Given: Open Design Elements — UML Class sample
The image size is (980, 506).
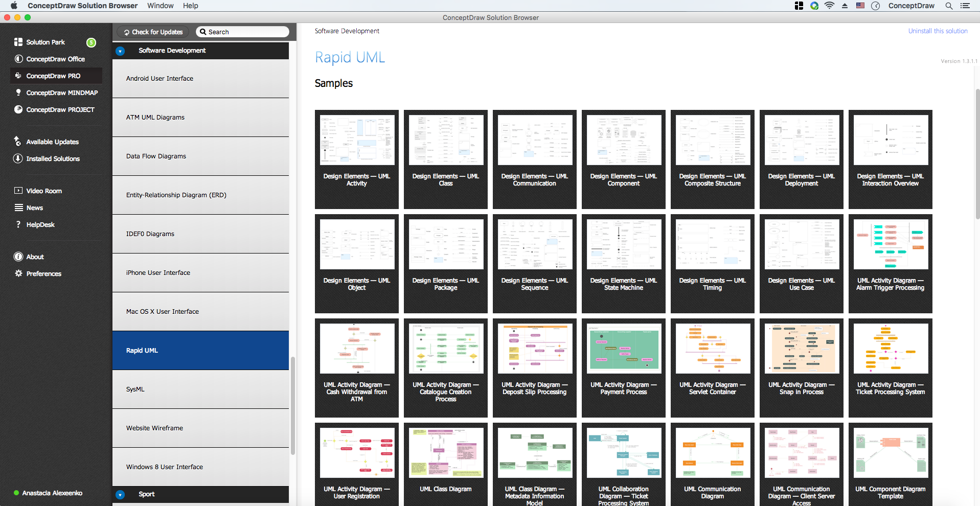Looking at the screenshot, I should click(446, 159).
